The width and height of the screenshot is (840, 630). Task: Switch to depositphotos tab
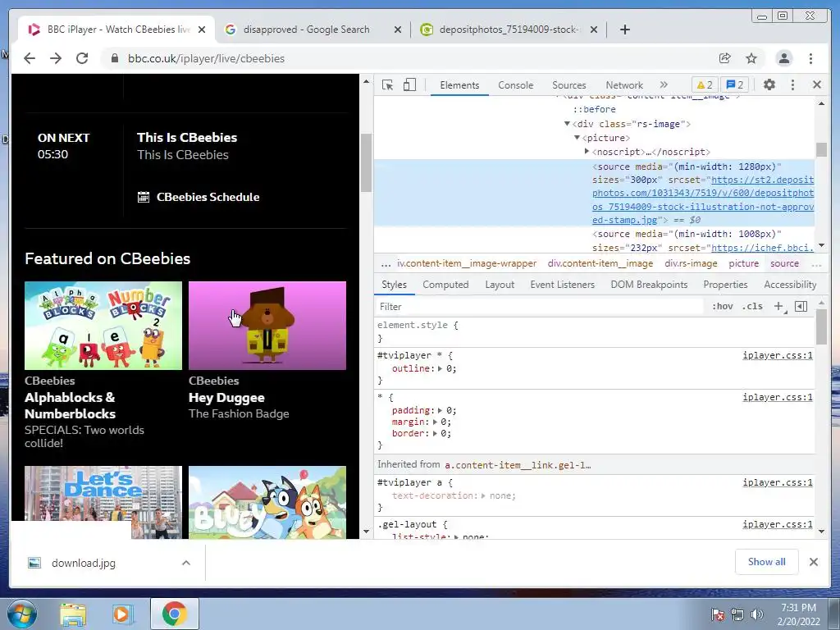coord(509,30)
